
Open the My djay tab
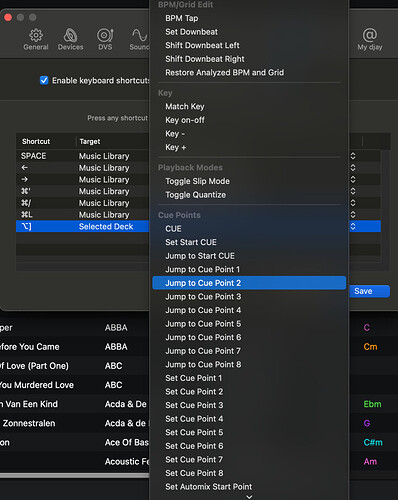pos(370,39)
